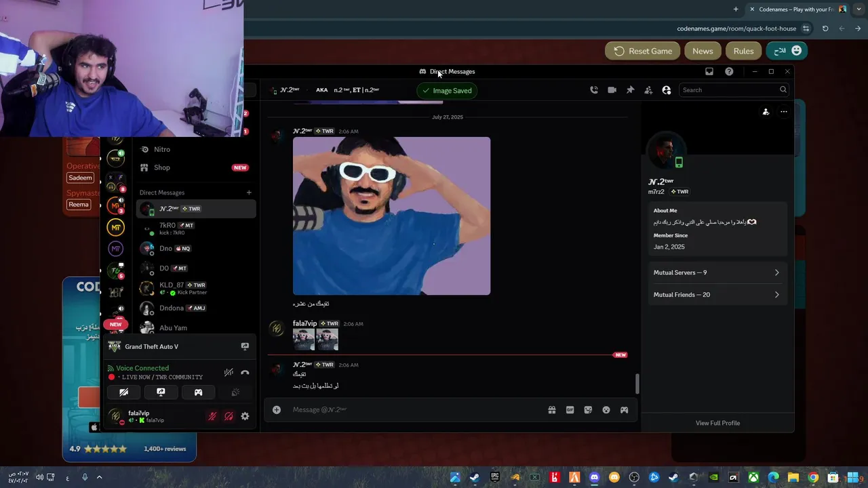Open first small image from fala7vip's message

click(304, 340)
